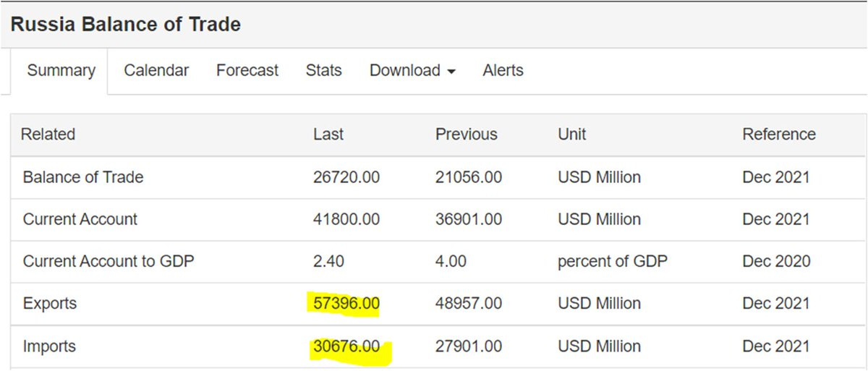Click the value 36901.00
The height and width of the screenshot is (371, 868).
tap(469, 219)
